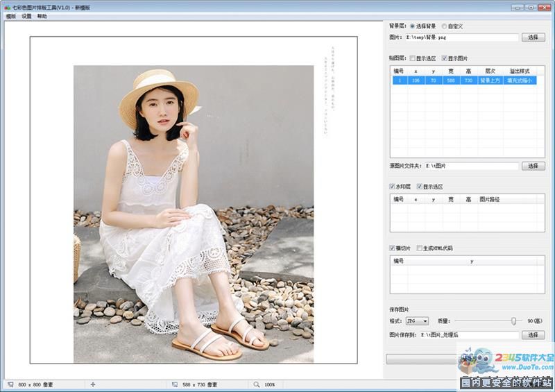Click the 图片路径 column header
Screen dimensions: 555x392
[x=490, y=199]
